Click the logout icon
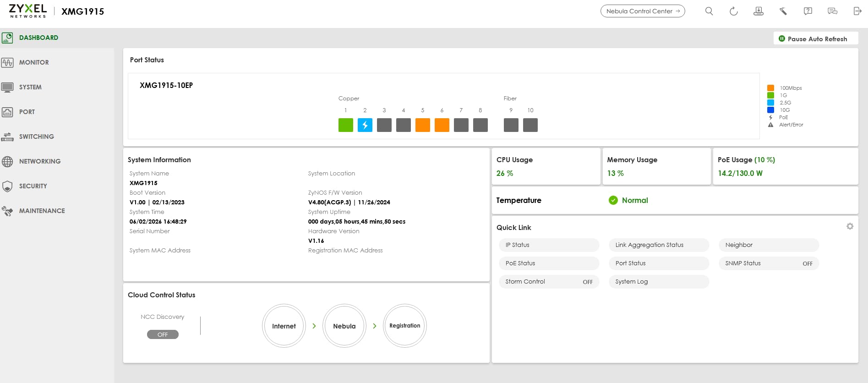 [857, 11]
